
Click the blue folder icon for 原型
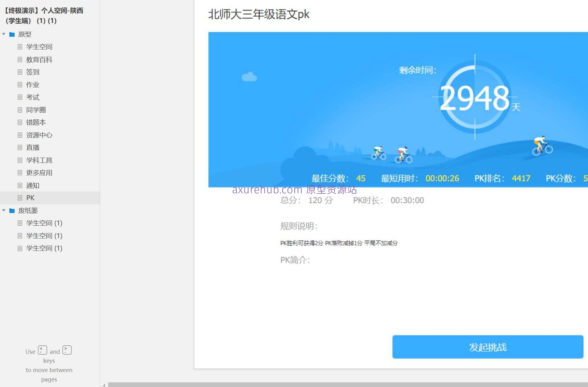click(12, 35)
